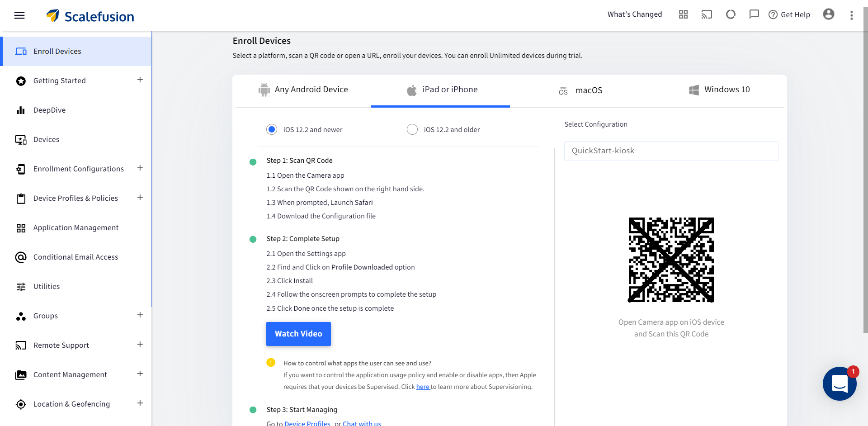The width and height of the screenshot is (868, 426).
Task: Click the enrollment QR code image
Action: click(x=671, y=260)
